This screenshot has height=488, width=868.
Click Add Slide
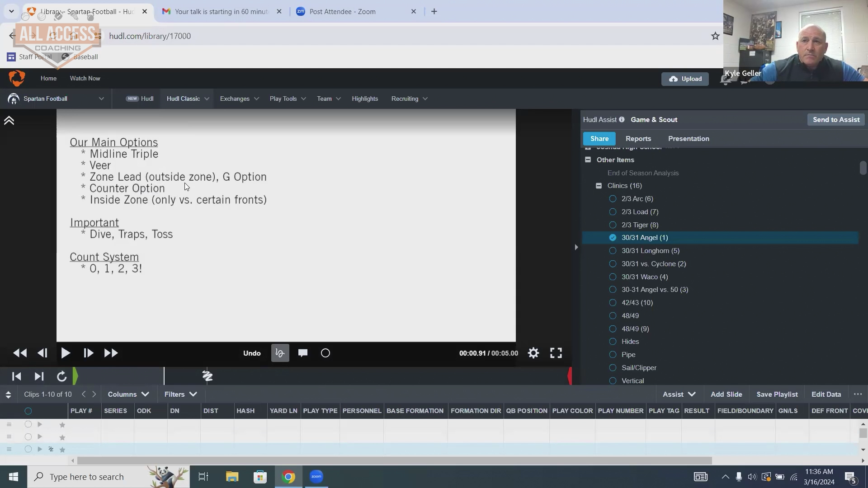coord(726,394)
